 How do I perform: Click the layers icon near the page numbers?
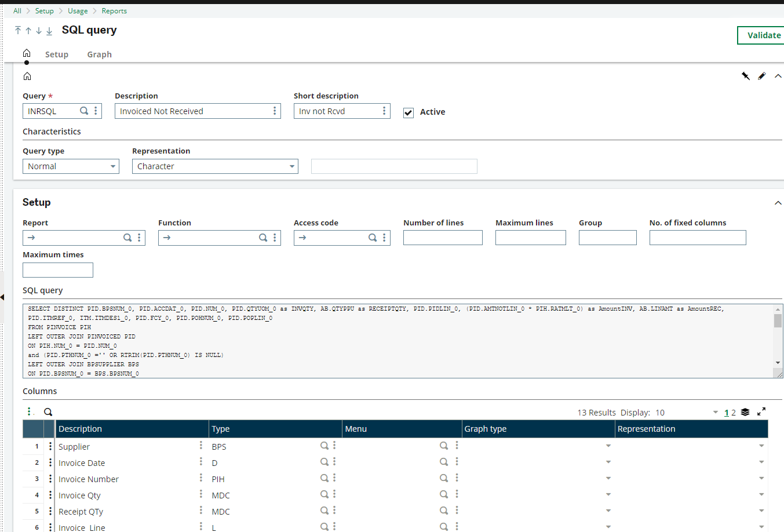[x=745, y=411]
